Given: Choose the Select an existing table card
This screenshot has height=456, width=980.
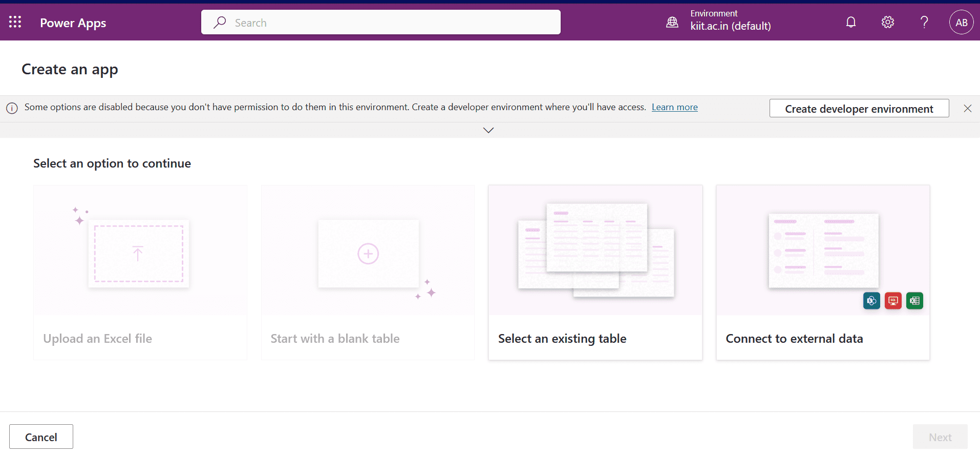Looking at the screenshot, I should 595,273.
